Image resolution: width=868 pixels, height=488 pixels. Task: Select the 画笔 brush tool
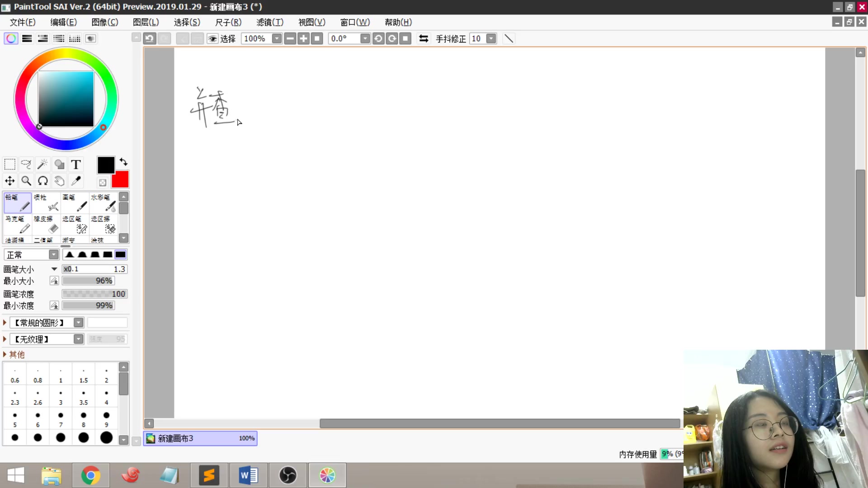click(x=75, y=203)
